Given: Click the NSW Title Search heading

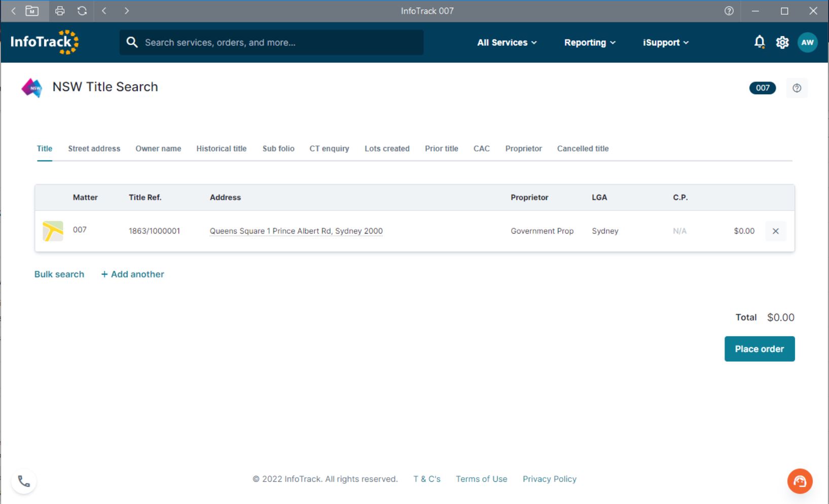Looking at the screenshot, I should (x=105, y=87).
